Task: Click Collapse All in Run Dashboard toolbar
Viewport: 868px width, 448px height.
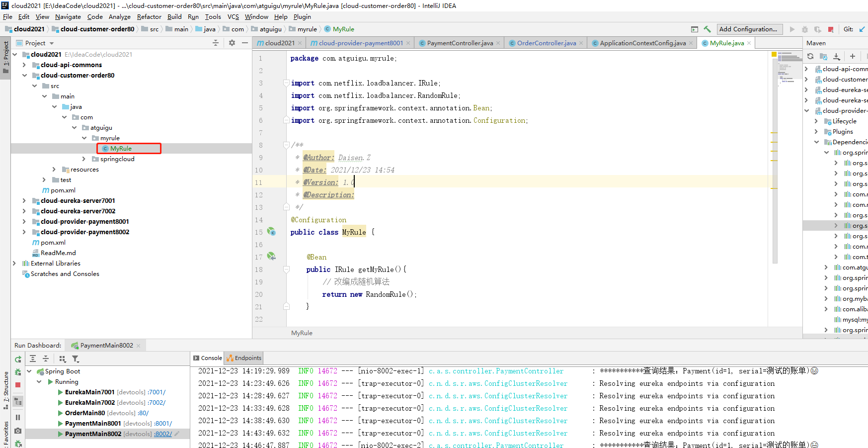Action: (46, 359)
